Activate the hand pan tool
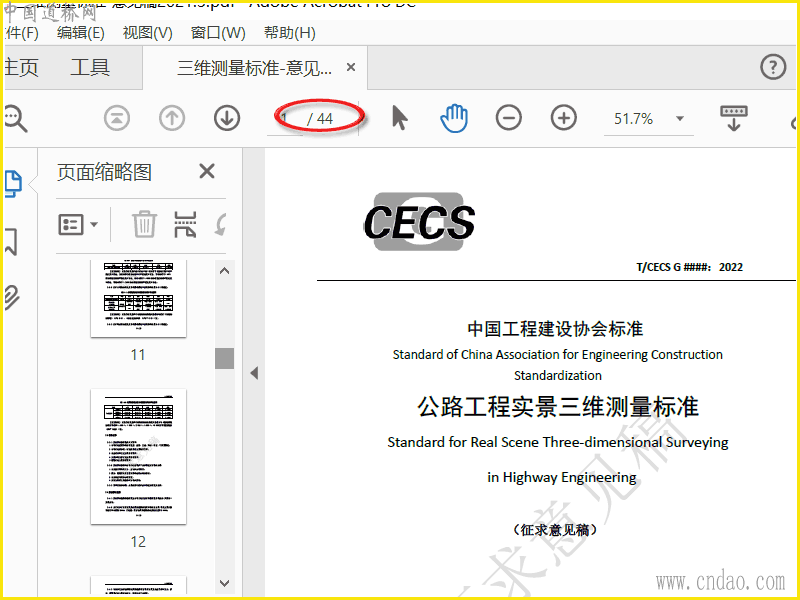The height and width of the screenshot is (600, 800). [x=454, y=118]
